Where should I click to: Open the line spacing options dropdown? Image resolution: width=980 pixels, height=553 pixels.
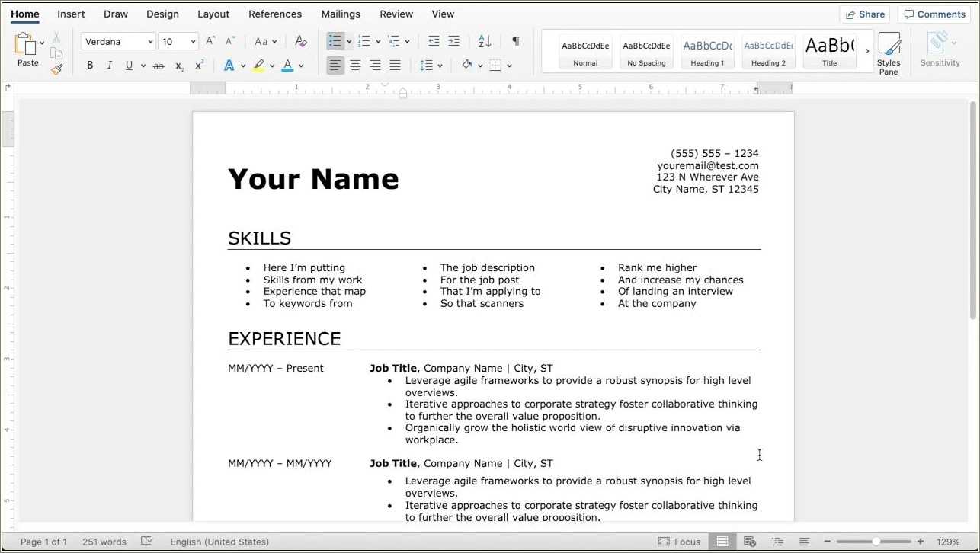(431, 66)
